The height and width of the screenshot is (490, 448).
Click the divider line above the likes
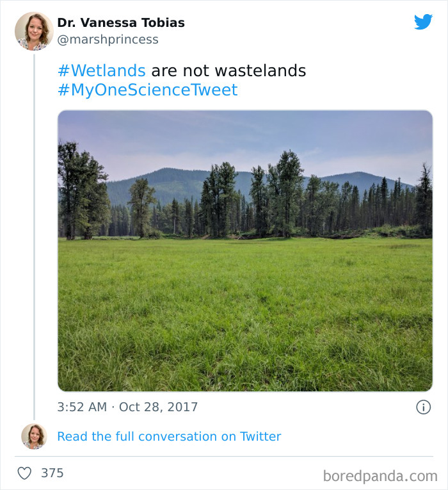pyautogui.click(x=224, y=457)
